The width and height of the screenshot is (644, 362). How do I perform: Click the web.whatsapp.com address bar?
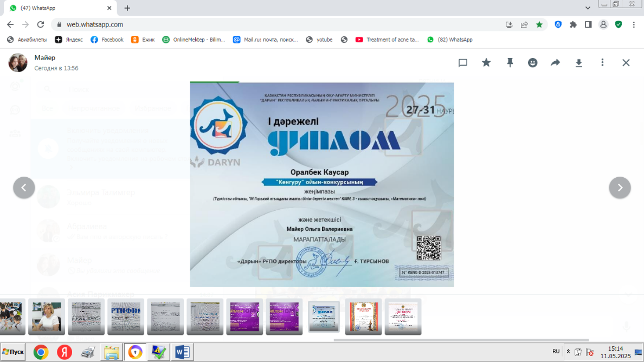(279, 24)
